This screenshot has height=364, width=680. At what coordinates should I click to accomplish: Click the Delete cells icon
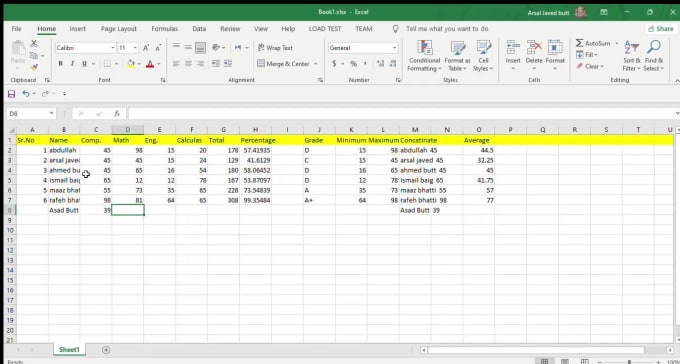534,47
